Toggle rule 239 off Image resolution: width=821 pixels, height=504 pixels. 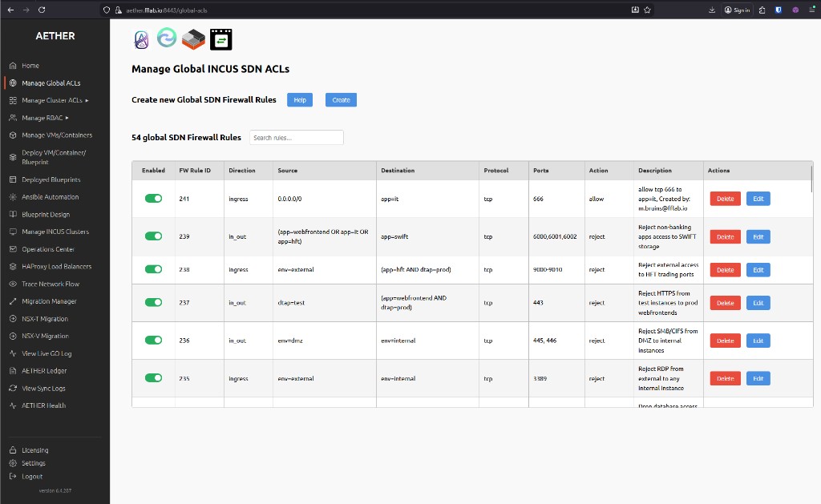(153, 236)
